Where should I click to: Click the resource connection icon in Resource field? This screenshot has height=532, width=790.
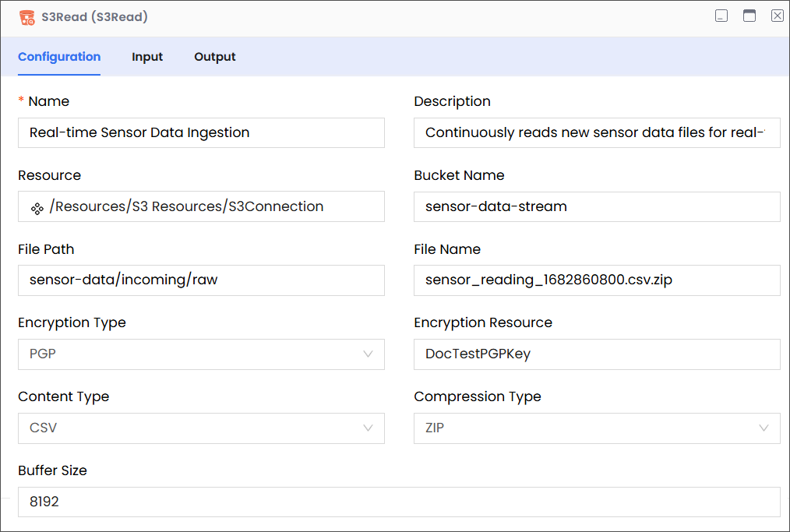[x=37, y=208]
